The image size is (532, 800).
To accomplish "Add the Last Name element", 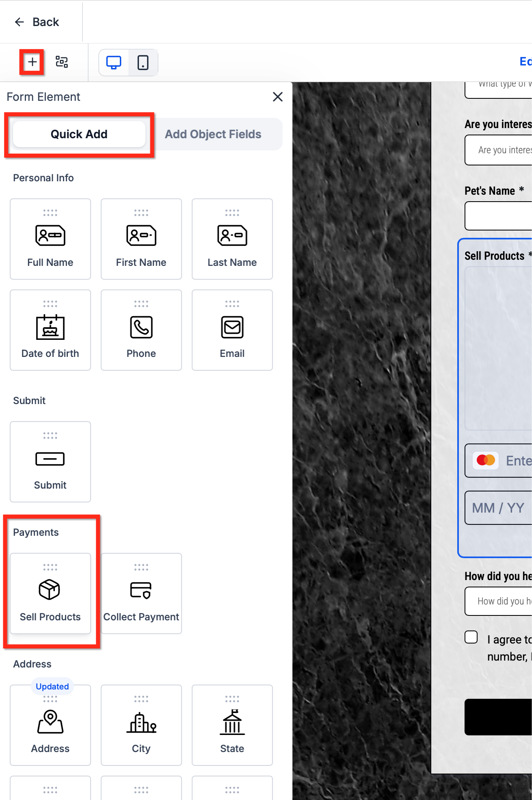I will pyautogui.click(x=232, y=239).
